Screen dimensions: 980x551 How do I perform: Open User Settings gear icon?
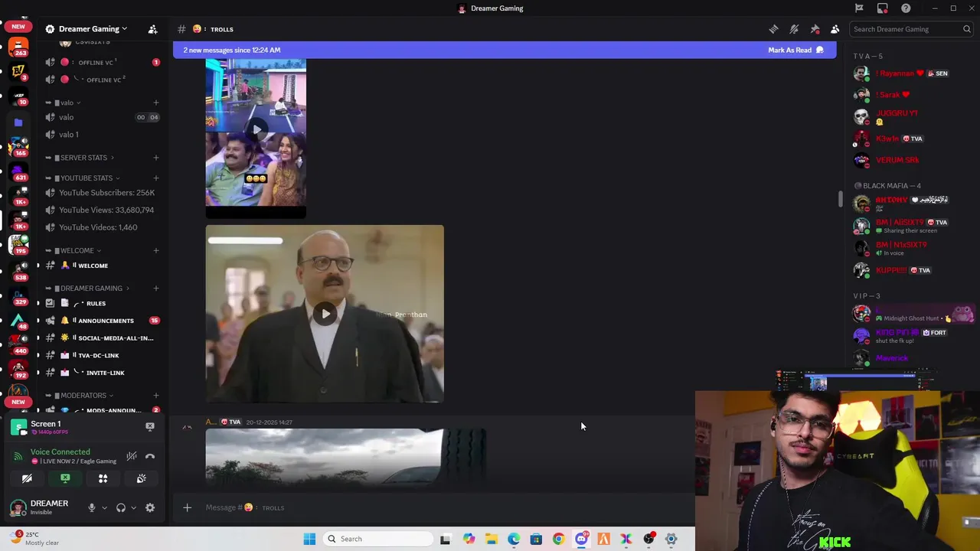[x=150, y=507]
